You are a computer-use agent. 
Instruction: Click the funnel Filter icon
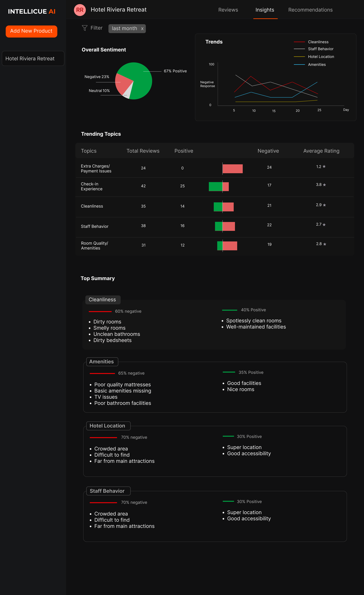coord(85,28)
